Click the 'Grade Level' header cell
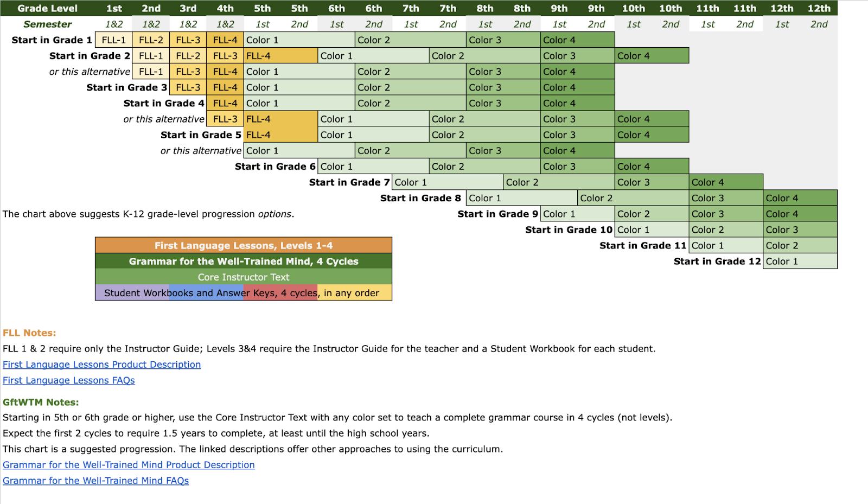 [48, 8]
